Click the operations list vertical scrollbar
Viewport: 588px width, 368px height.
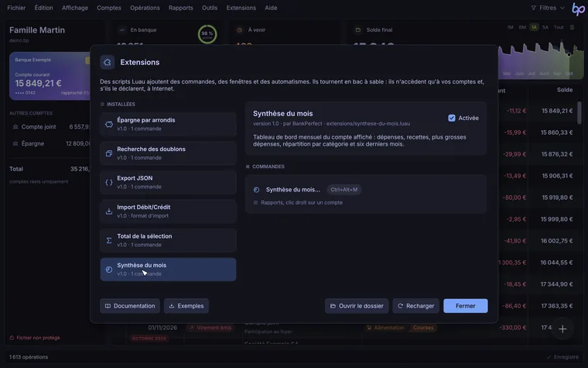click(579, 112)
